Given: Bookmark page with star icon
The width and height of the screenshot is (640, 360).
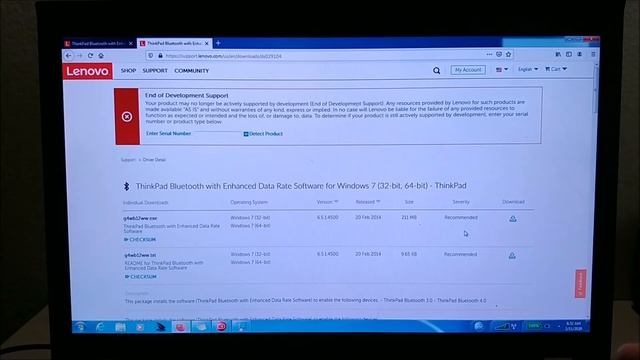Looking at the screenshot, I should [x=509, y=54].
